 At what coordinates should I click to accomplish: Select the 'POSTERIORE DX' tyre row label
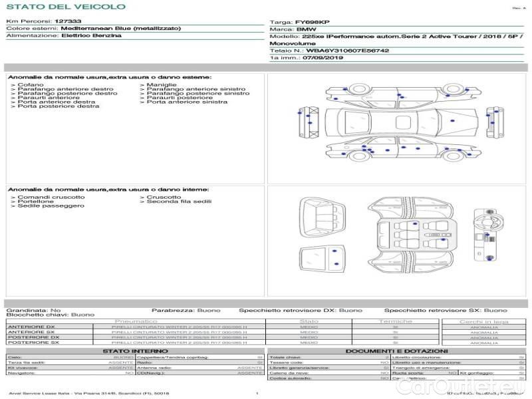[34, 338]
